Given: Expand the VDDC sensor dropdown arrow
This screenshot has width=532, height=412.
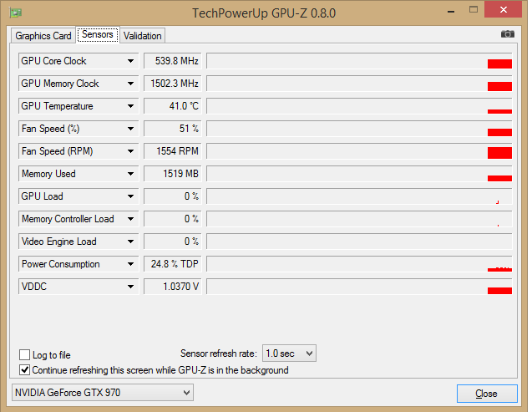Looking at the screenshot, I should click(130, 287).
